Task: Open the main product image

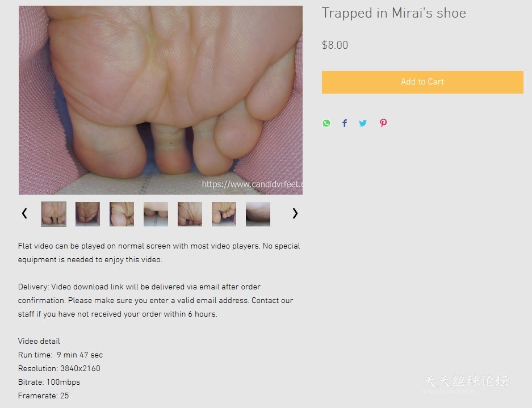Action: pos(161,100)
